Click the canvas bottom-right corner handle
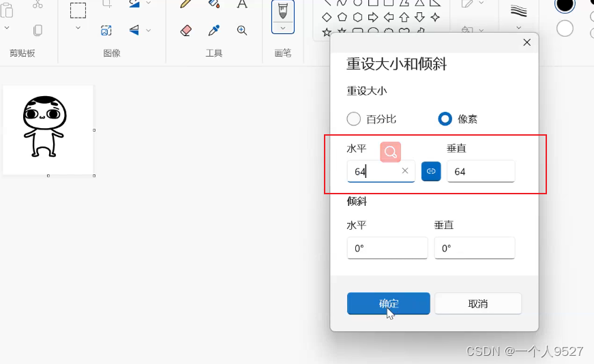Viewport: 594px width, 364px height. tap(94, 176)
